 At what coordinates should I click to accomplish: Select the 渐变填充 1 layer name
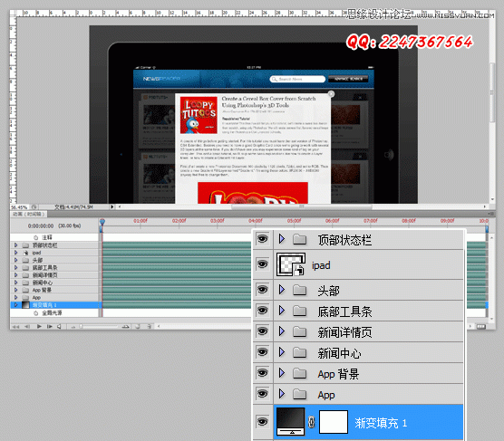pos(381,423)
